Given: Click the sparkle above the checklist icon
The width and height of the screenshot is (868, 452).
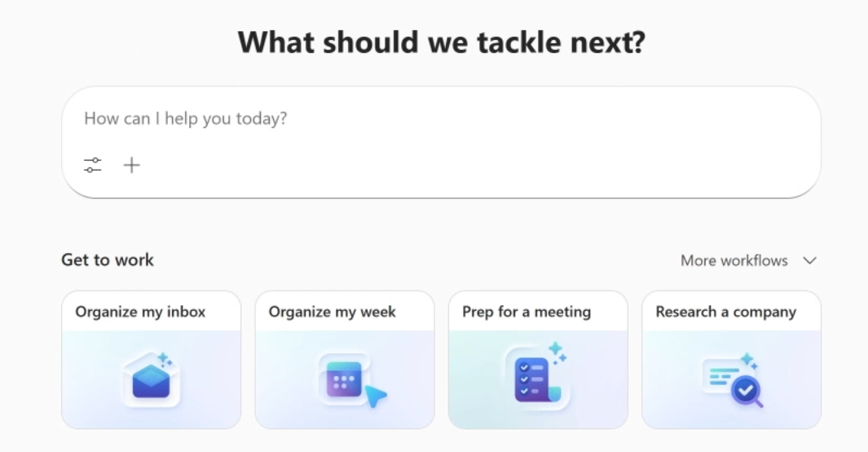Looking at the screenshot, I should coord(557,351).
